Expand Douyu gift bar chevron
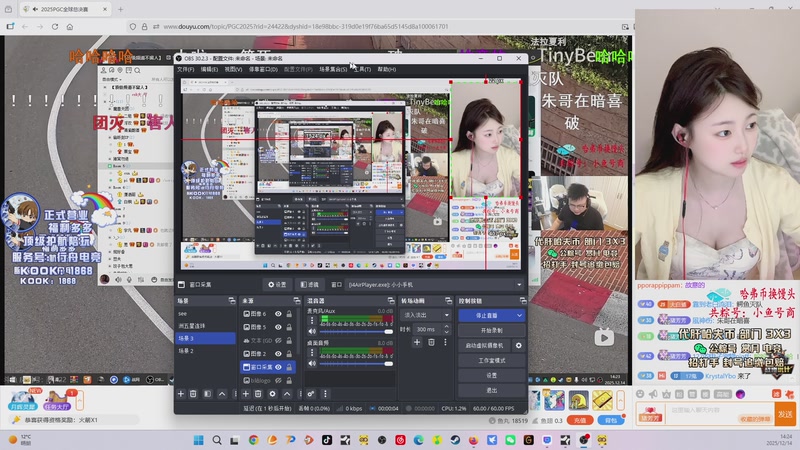Image resolution: width=800 pixels, height=450 pixels. point(620,401)
